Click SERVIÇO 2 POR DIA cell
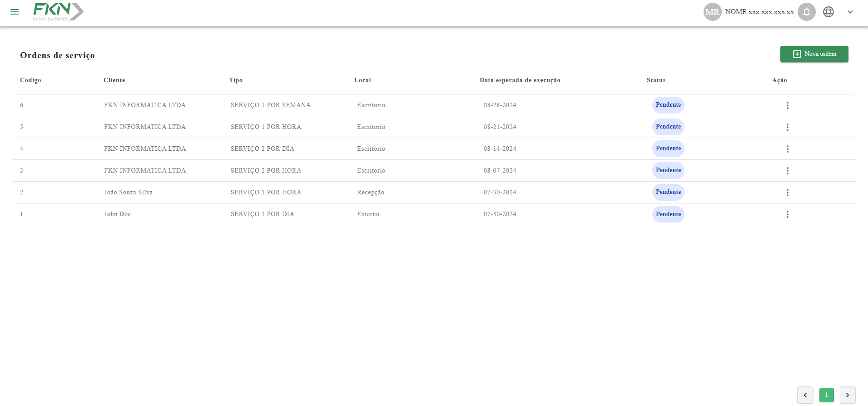The image size is (868, 406). point(263,149)
